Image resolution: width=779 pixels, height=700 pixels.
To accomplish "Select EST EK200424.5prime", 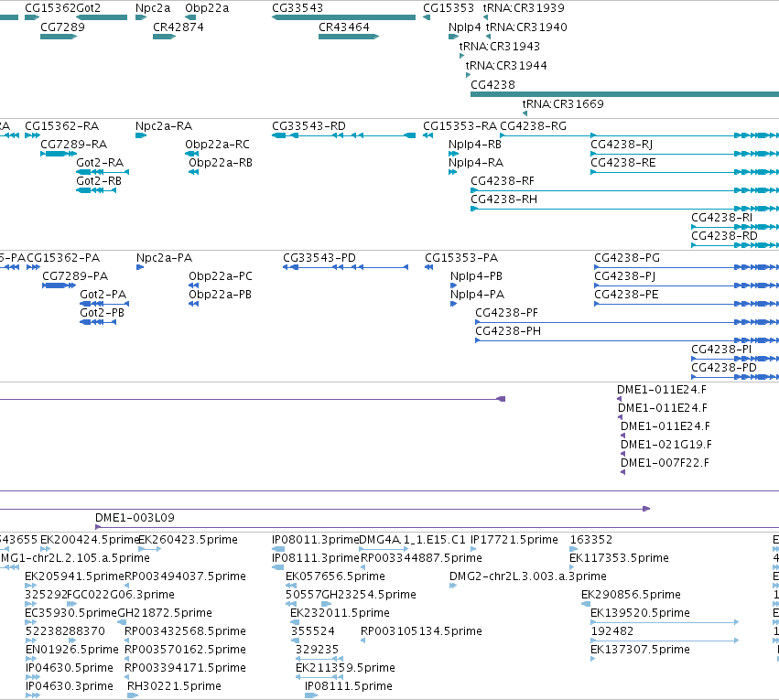I will pyautogui.click(x=90, y=540).
